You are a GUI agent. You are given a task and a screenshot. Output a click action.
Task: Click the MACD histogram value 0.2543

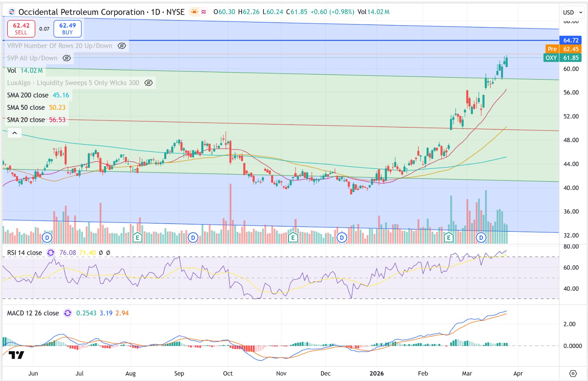(86, 313)
